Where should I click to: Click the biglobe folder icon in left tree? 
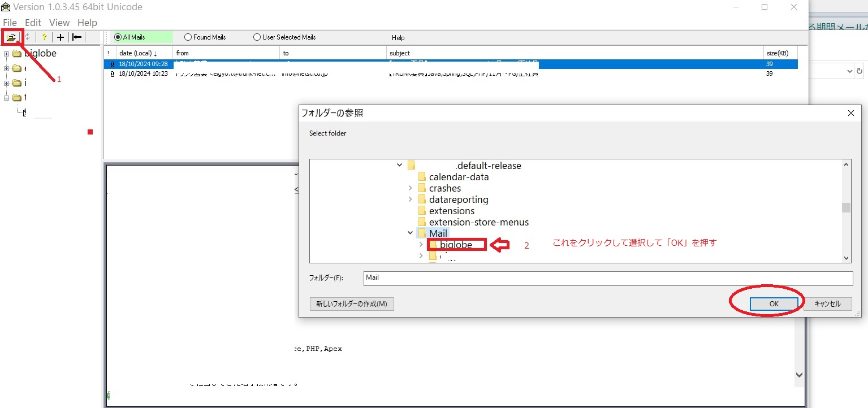[16, 54]
